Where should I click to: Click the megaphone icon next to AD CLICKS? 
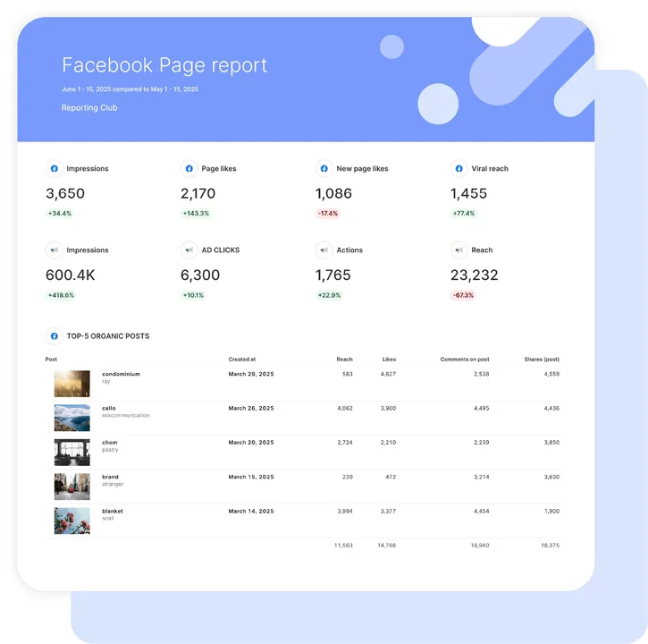point(189,250)
